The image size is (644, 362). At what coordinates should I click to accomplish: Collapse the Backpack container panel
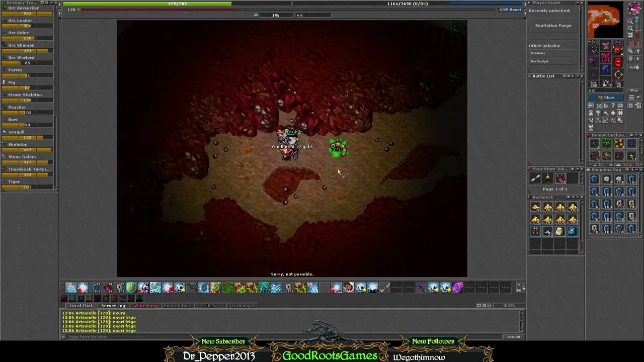tap(578, 197)
